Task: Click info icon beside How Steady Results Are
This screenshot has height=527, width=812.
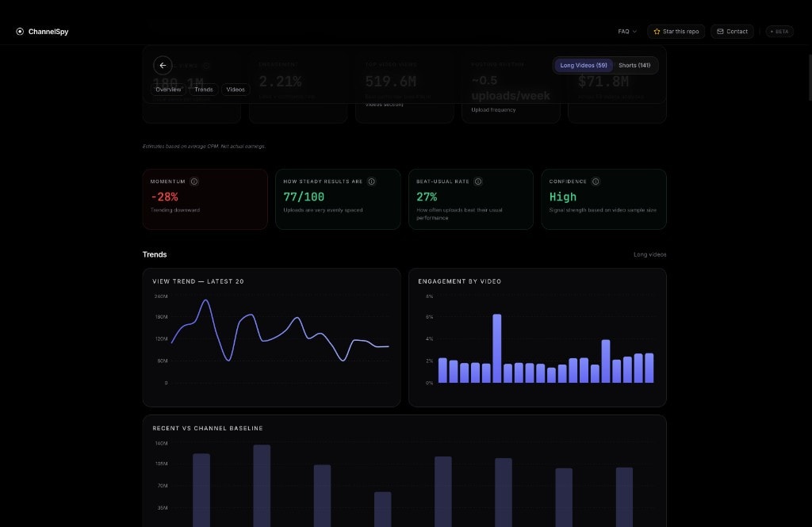Action: (x=371, y=181)
